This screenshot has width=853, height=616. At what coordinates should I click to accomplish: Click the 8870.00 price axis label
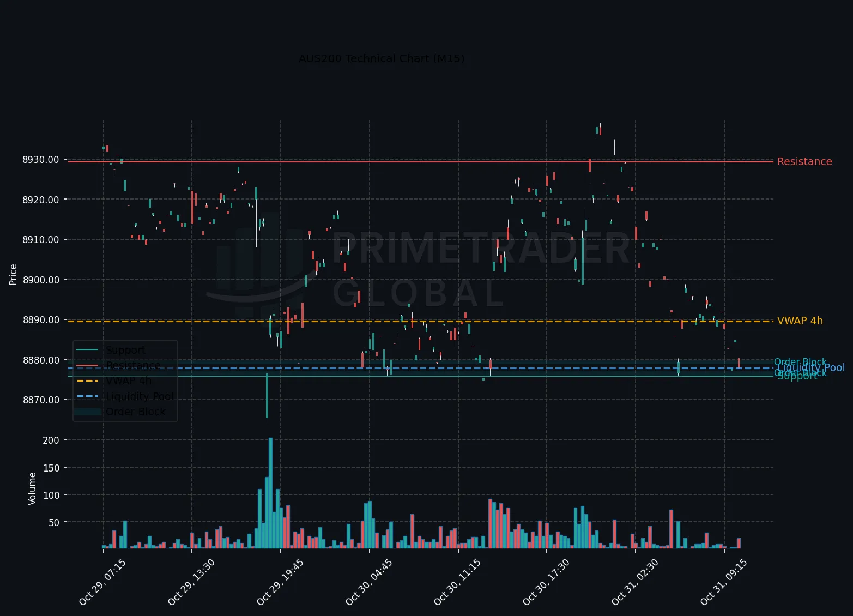41,400
